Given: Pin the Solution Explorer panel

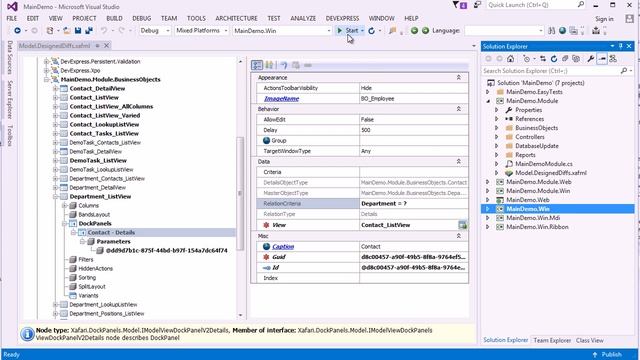Looking at the screenshot, I should (x=620, y=46).
